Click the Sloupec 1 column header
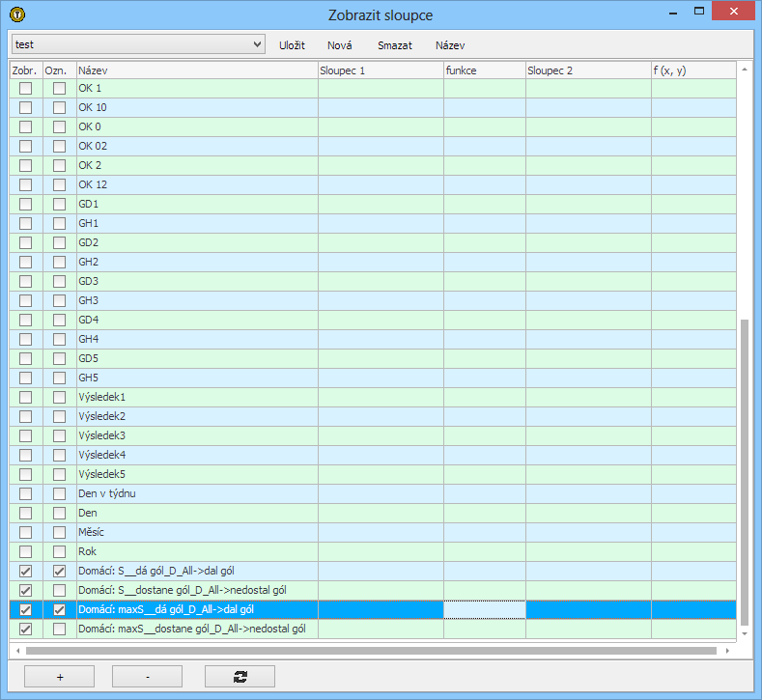Image resolution: width=762 pixels, height=700 pixels. coord(381,70)
